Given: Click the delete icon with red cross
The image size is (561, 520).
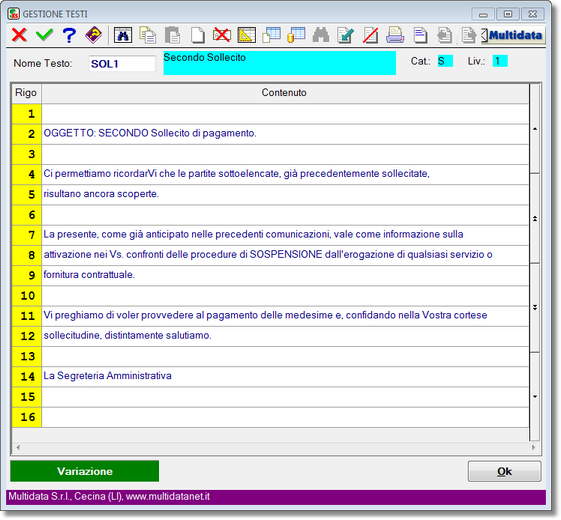Looking at the screenshot, I should 222,35.
